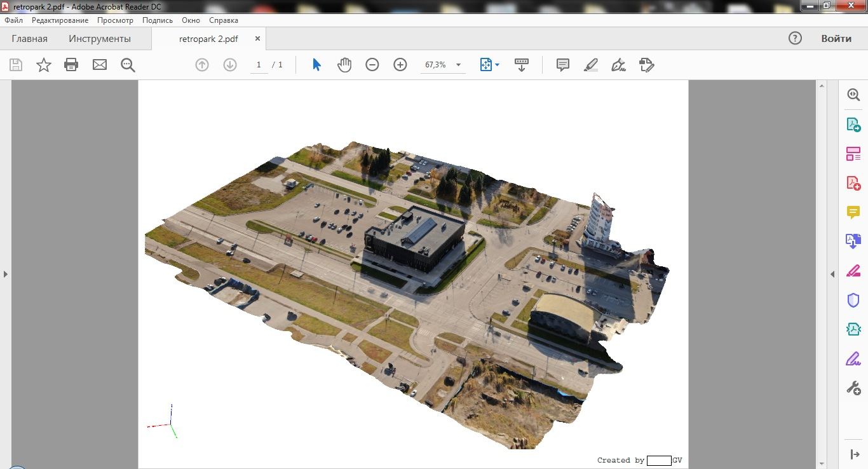
Task: Open the Просмотр menu
Action: click(x=115, y=20)
